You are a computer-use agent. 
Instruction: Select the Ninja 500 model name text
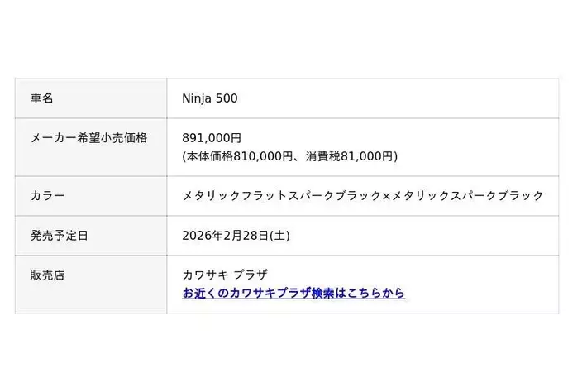[x=209, y=98]
